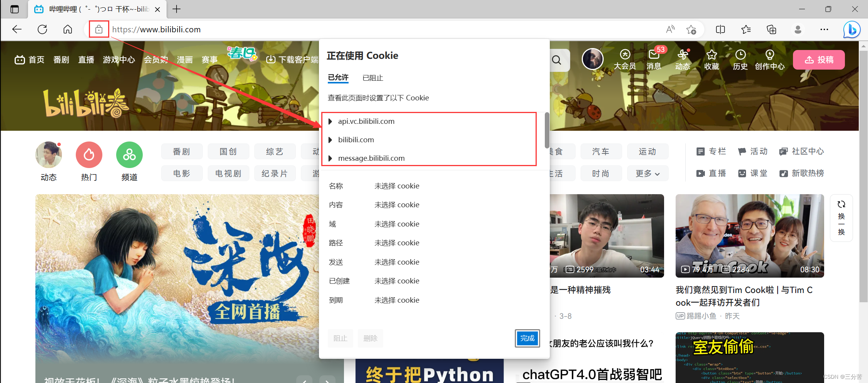Open a new browser tab
This screenshot has height=383, width=868.
[177, 9]
